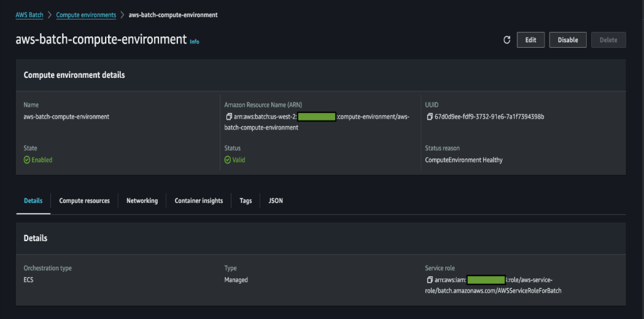
Task: View the JSON tab
Action: pyautogui.click(x=275, y=200)
